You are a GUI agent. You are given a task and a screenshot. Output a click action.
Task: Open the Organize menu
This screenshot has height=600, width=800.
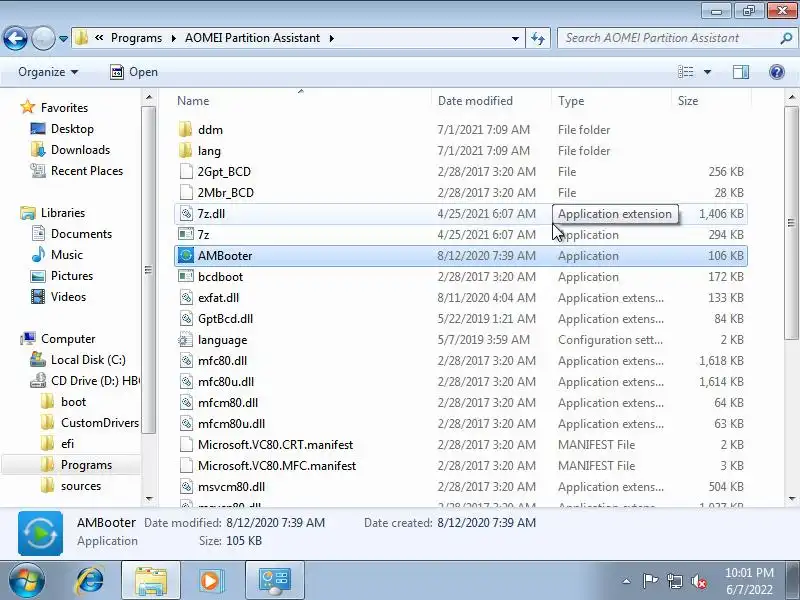(x=48, y=72)
